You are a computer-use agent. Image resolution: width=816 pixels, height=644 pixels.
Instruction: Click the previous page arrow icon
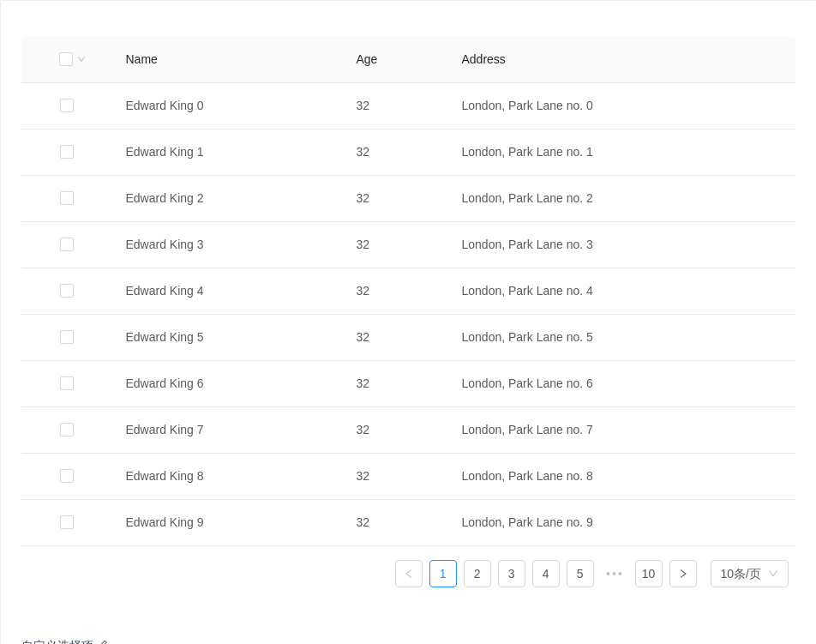pyautogui.click(x=409, y=574)
